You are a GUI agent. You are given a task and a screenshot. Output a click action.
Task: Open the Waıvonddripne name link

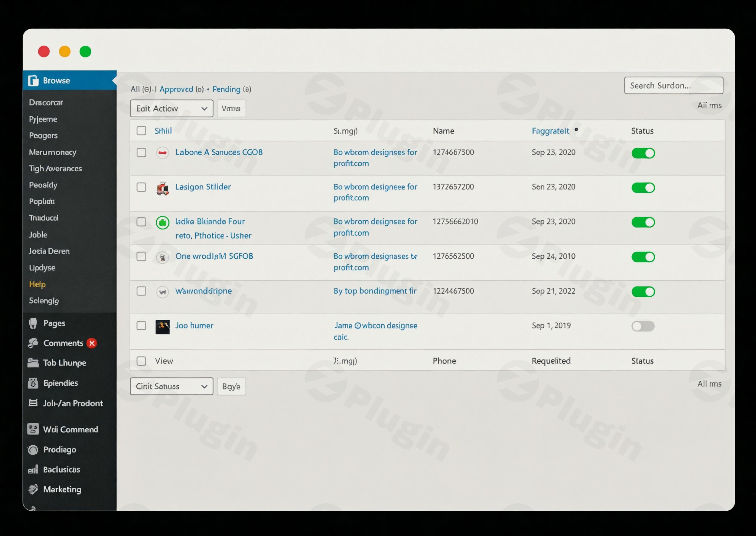click(204, 291)
